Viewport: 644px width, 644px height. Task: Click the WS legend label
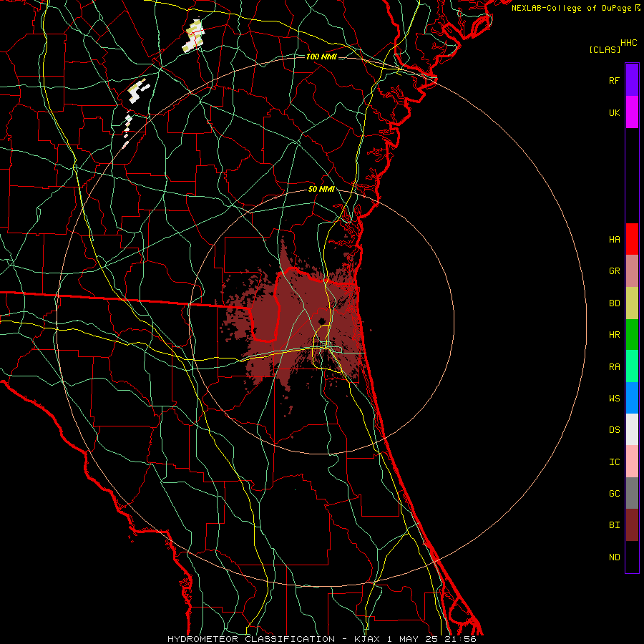click(x=614, y=399)
